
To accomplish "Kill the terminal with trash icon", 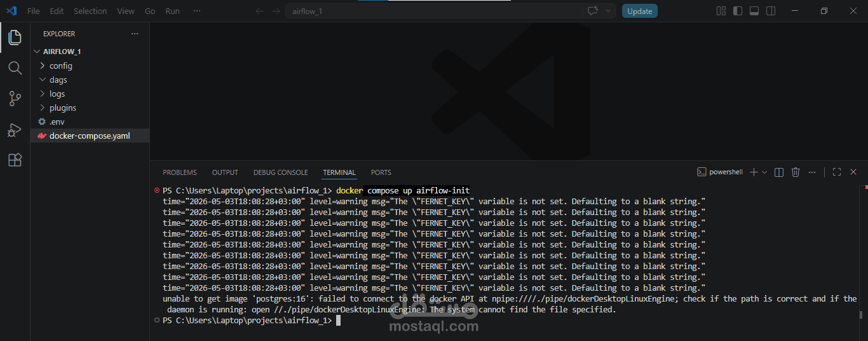I will point(796,172).
